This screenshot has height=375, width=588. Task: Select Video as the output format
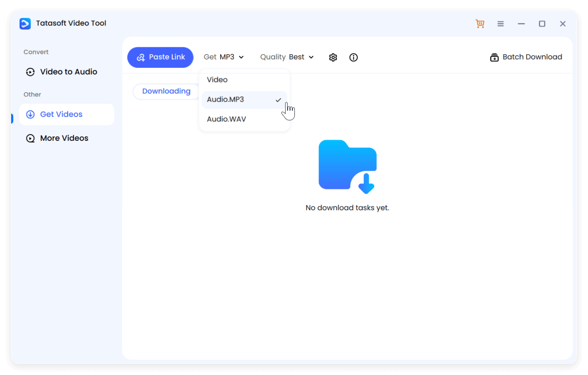pos(217,79)
